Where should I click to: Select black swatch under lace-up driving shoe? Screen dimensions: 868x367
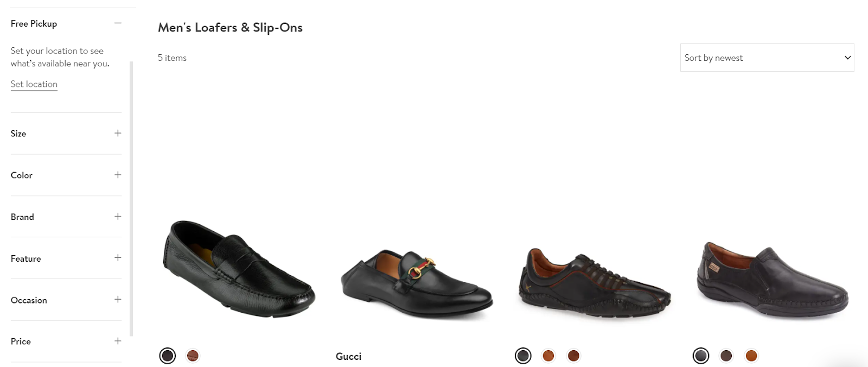coord(523,356)
